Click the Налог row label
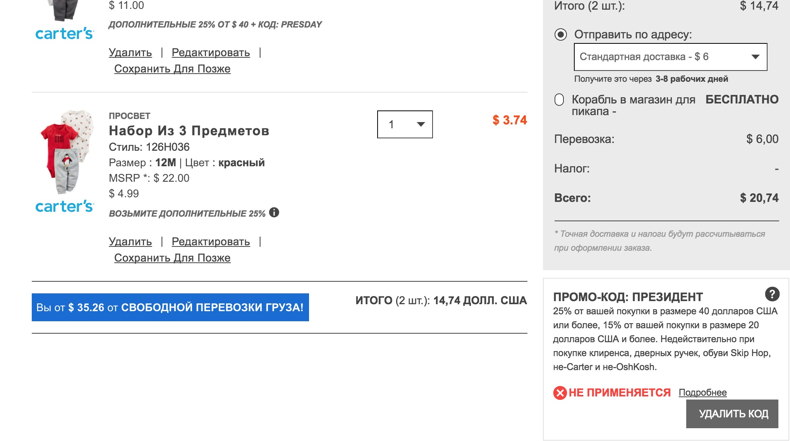Viewport: 790px width, 441px height. click(x=572, y=168)
